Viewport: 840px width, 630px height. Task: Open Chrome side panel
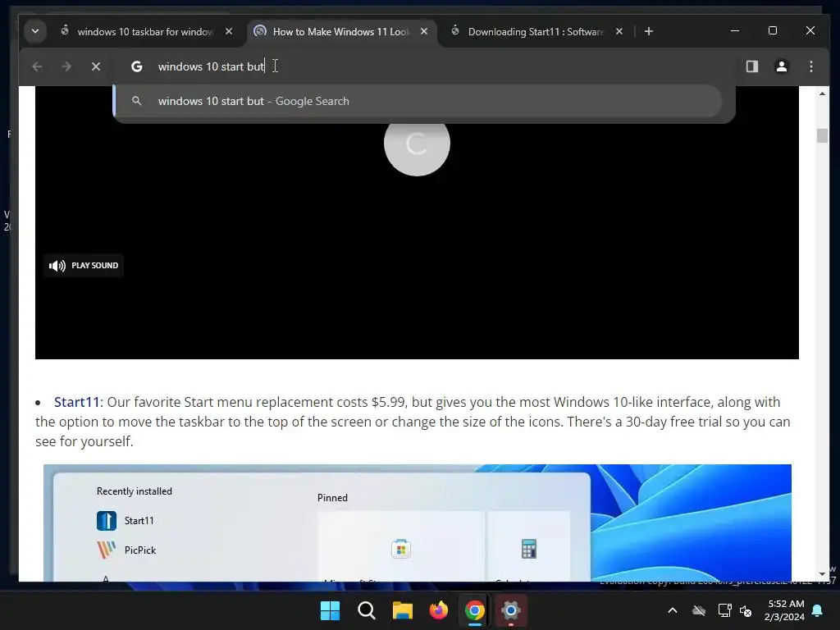coord(752,66)
